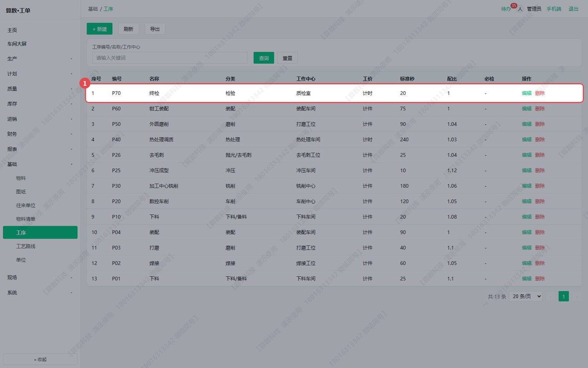Expand the 质量 sidebar menu

coord(40,89)
